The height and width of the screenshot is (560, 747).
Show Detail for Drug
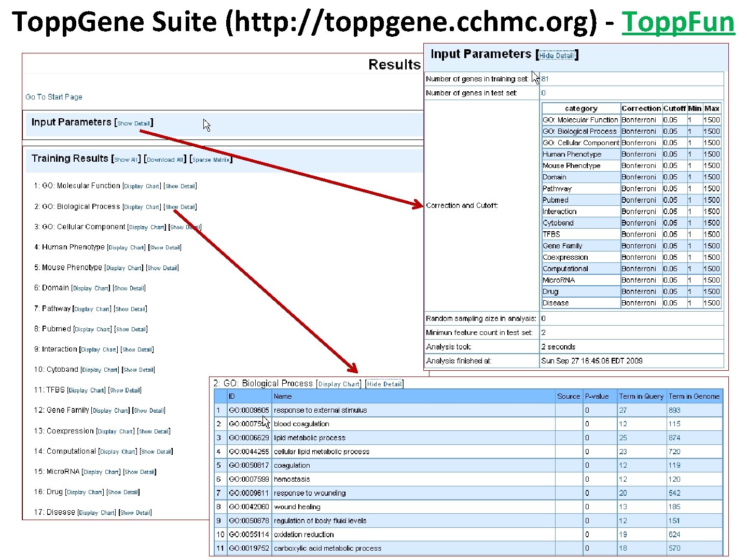123,493
